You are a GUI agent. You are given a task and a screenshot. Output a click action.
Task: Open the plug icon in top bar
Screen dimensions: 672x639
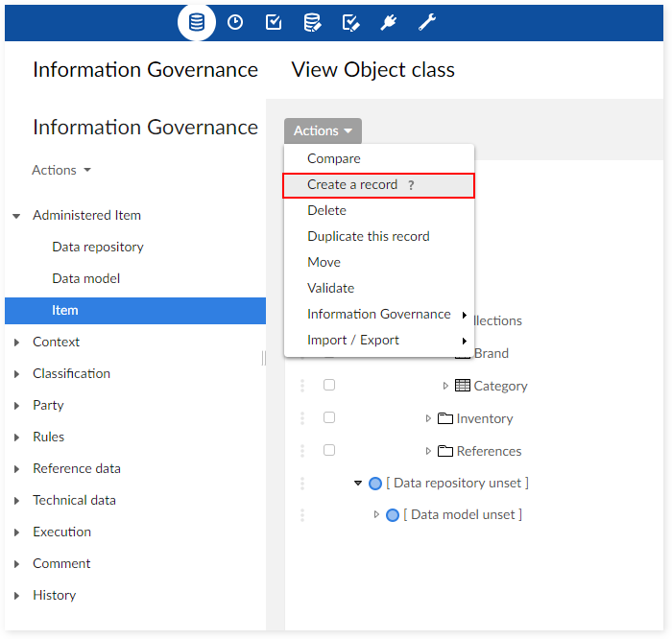(389, 22)
